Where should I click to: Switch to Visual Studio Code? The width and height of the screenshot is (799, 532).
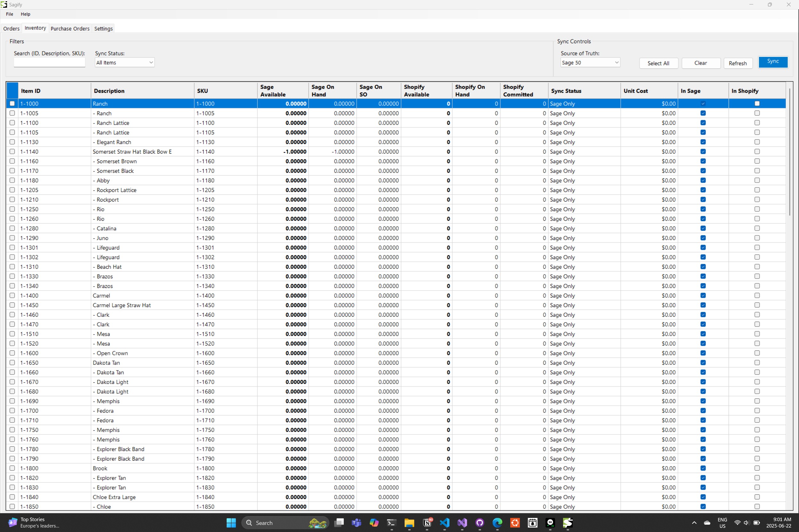point(445,522)
